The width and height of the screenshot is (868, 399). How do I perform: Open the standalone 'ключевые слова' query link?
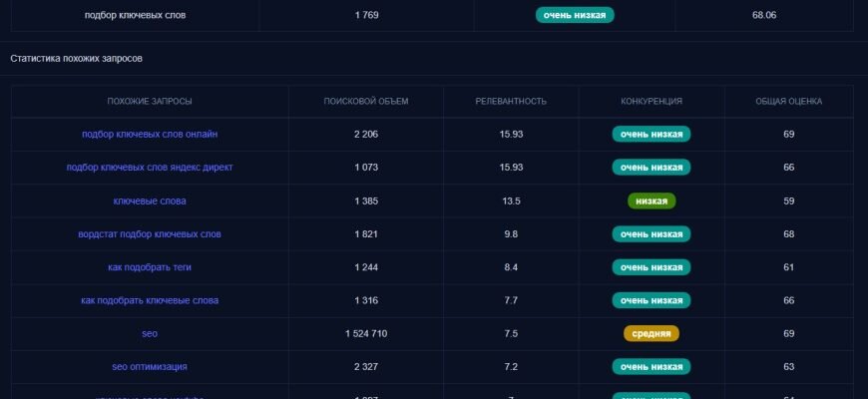(150, 200)
